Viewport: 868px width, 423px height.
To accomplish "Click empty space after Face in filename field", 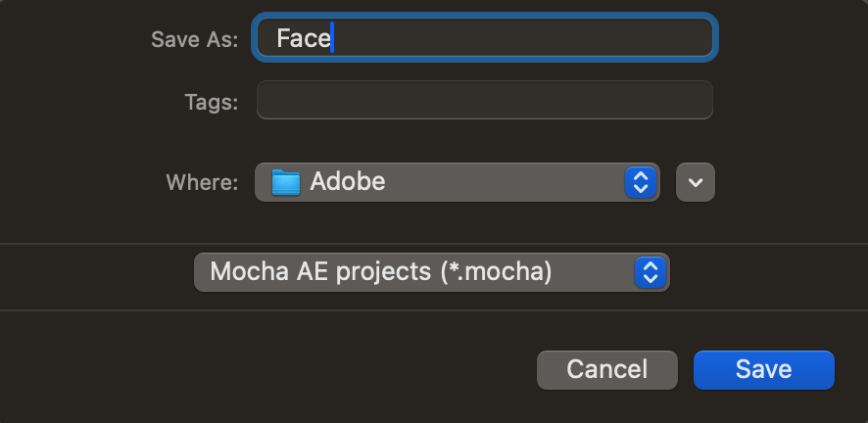I will [520, 37].
